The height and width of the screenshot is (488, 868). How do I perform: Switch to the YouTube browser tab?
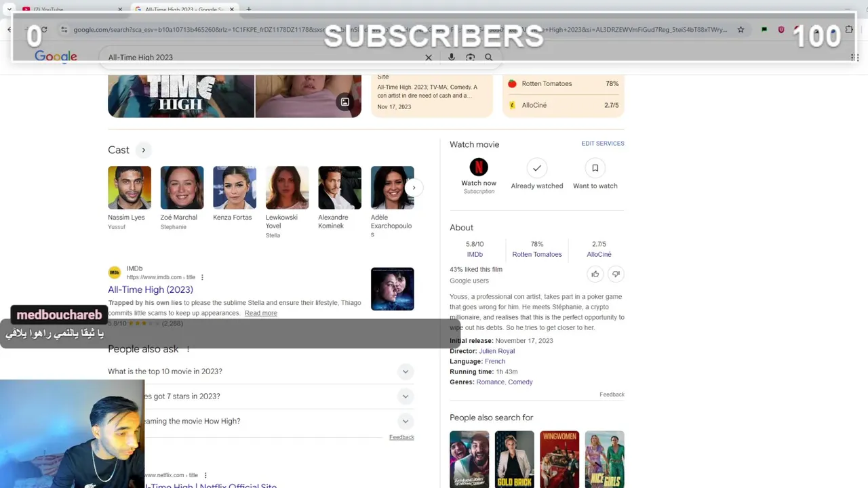[x=71, y=9]
